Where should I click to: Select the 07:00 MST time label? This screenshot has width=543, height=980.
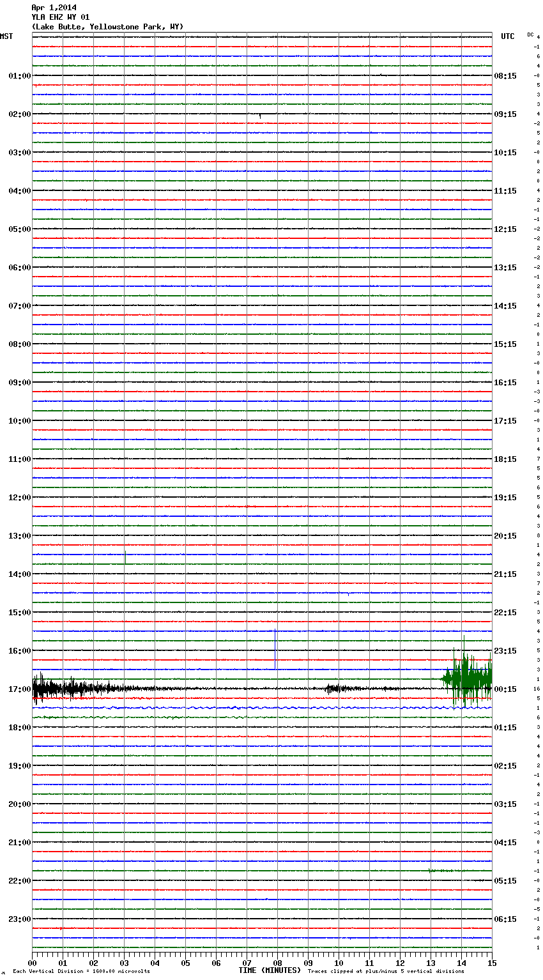pyautogui.click(x=20, y=306)
